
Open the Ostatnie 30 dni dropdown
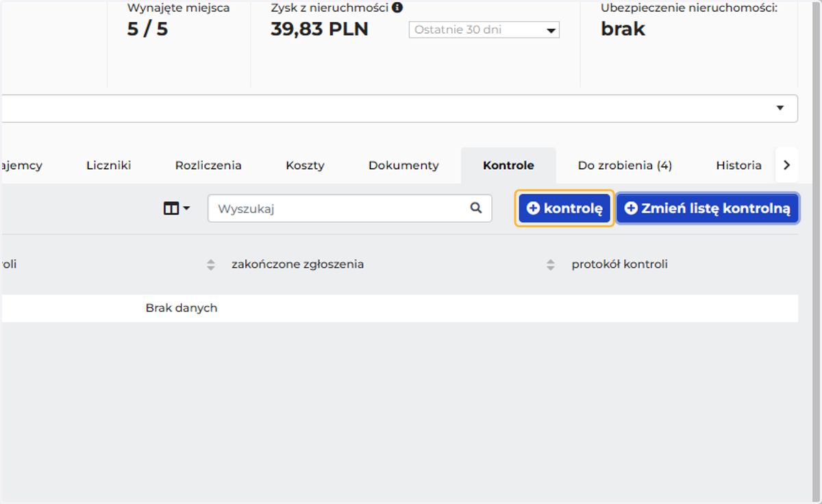(484, 30)
